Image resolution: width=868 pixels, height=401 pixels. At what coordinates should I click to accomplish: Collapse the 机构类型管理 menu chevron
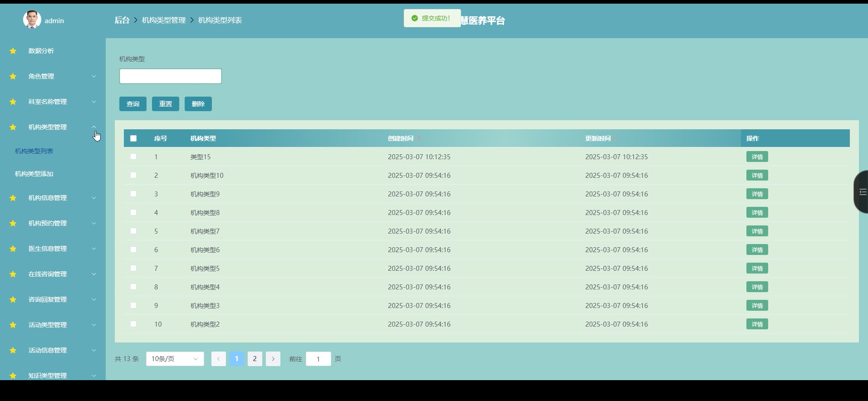(94, 127)
